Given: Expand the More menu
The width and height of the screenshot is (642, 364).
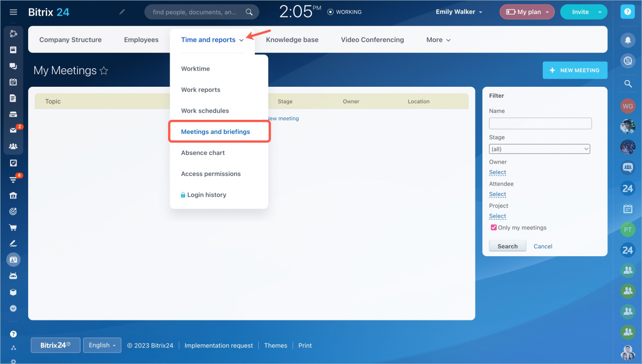Looking at the screenshot, I should [x=438, y=40].
